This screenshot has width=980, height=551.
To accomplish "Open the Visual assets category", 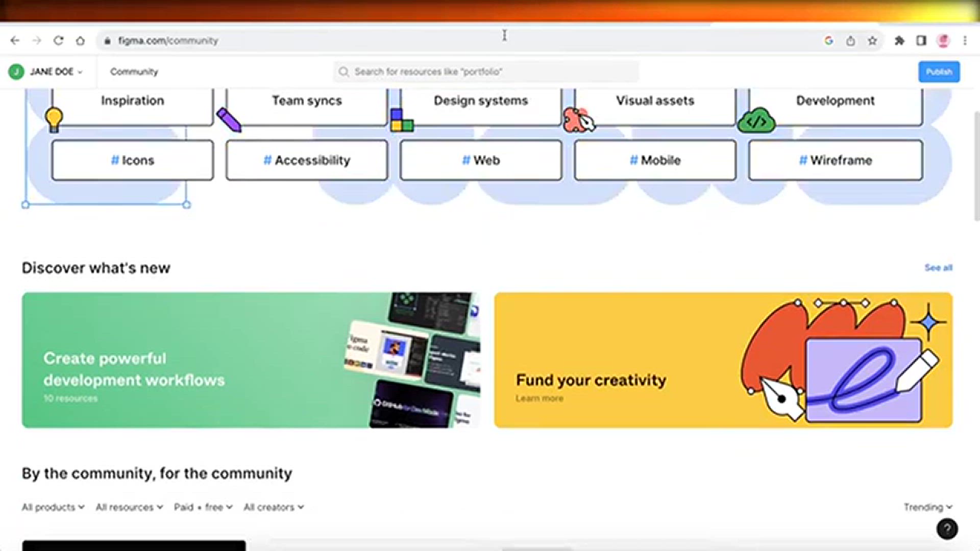I will 655,102.
